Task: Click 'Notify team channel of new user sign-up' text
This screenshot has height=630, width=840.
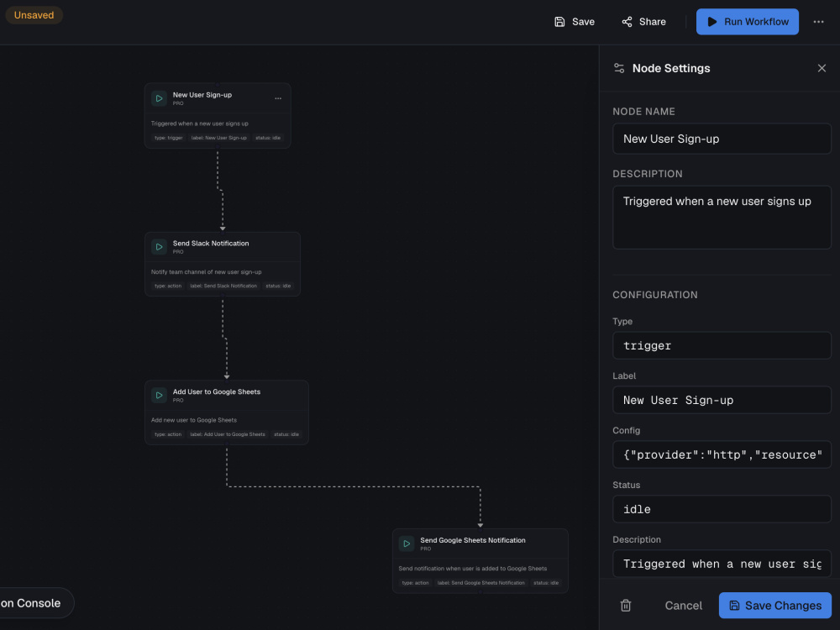Action: [x=207, y=272]
